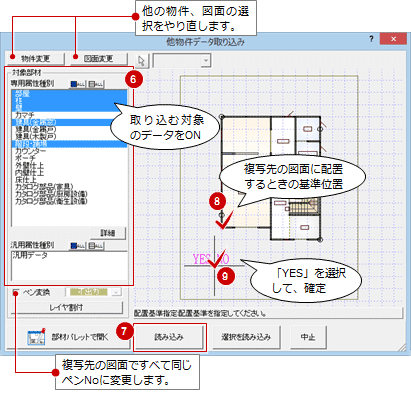Click the 部材パレットで開く palette icon
This screenshot has height=395, width=411.
(36, 337)
